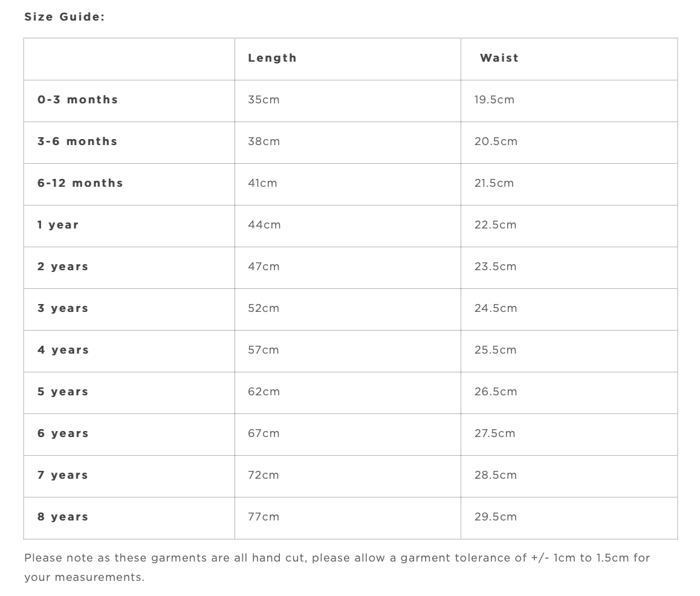Click the 7 years row label

coord(63,475)
